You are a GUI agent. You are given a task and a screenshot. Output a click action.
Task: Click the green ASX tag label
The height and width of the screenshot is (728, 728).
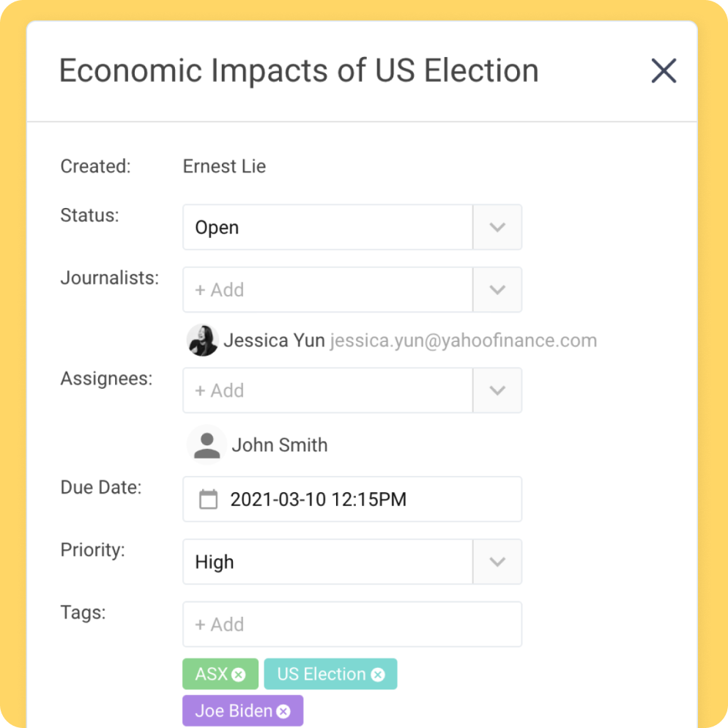[x=212, y=674]
